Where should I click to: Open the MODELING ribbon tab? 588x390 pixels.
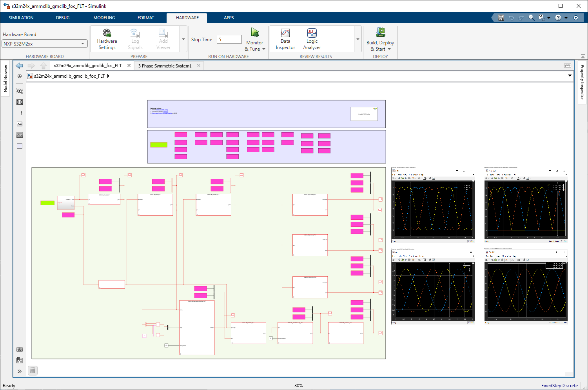[104, 18]
